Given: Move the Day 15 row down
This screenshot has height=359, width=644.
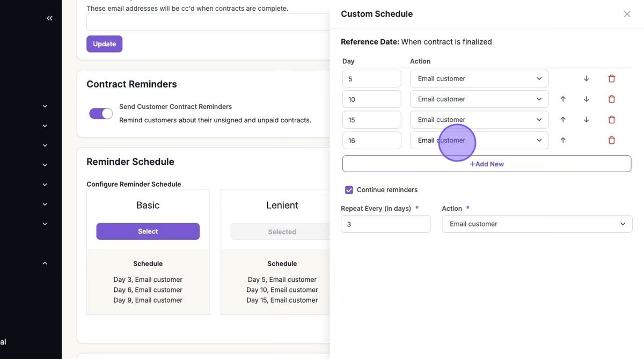Looking at the screenshot, I should (586, 120).
